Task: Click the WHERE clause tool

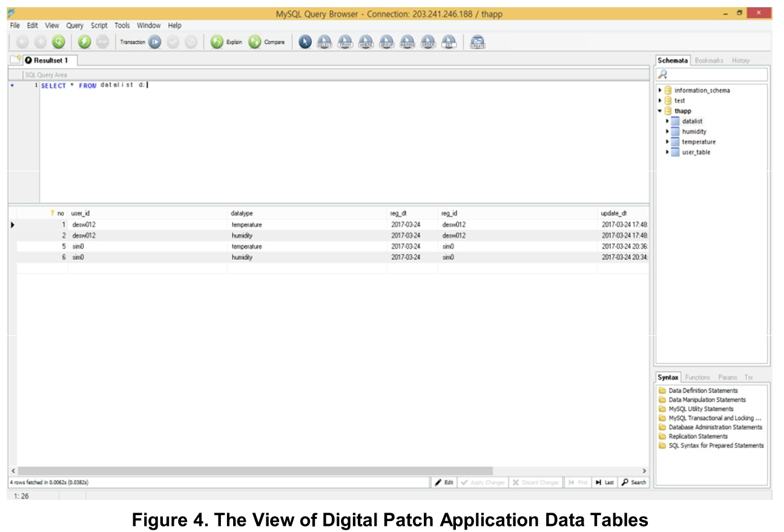Action: [366, 42]
